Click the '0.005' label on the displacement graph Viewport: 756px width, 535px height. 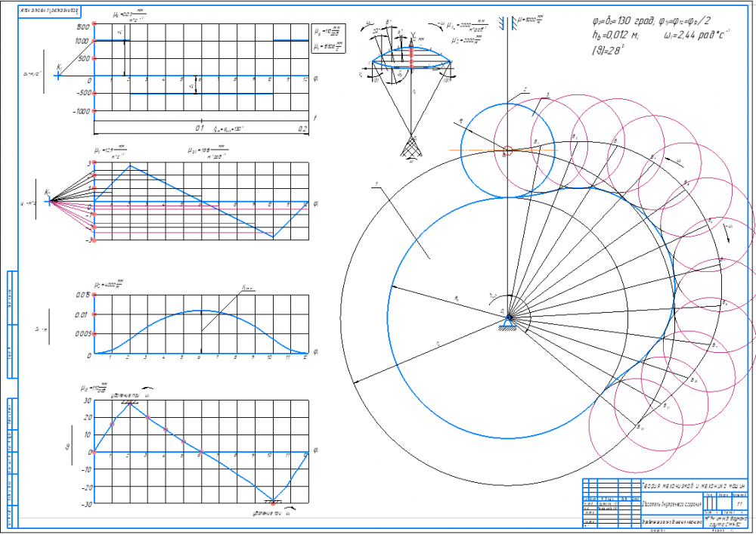click(82, 333)
